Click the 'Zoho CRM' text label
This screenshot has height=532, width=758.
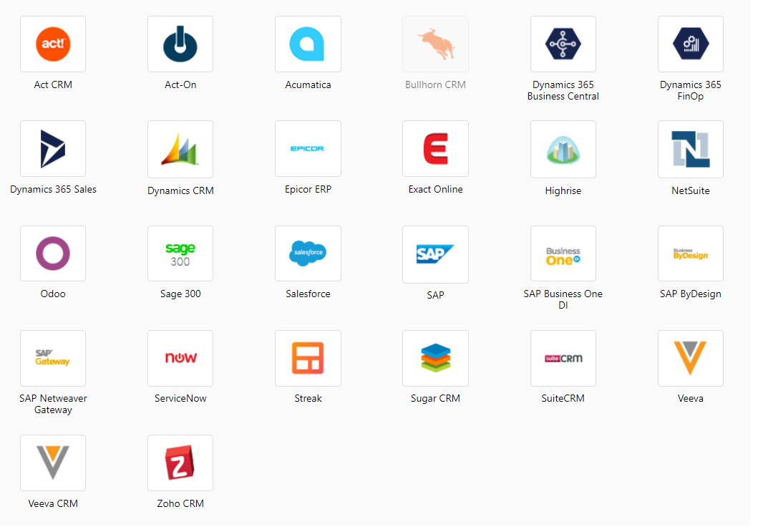[180, 503]
